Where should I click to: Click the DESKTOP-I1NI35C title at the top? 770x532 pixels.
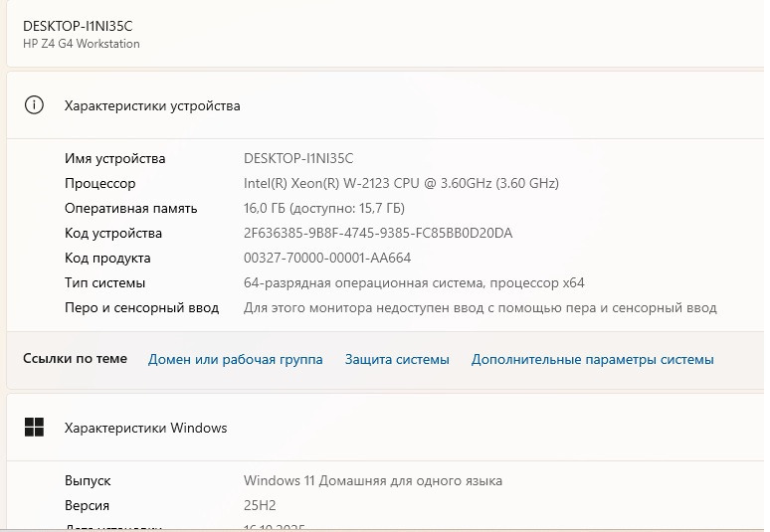point(78,26)
